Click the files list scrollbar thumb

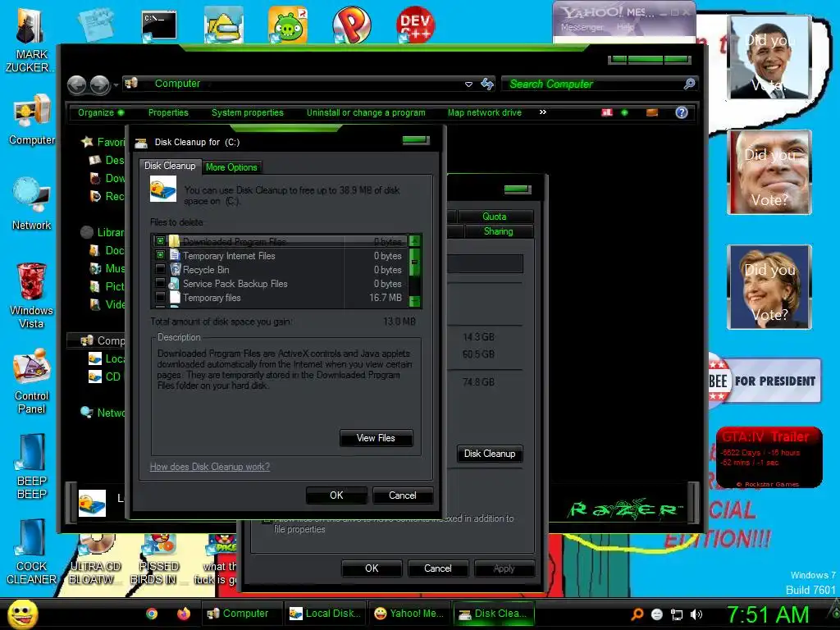pyautogui.click(x=414, y=263)
